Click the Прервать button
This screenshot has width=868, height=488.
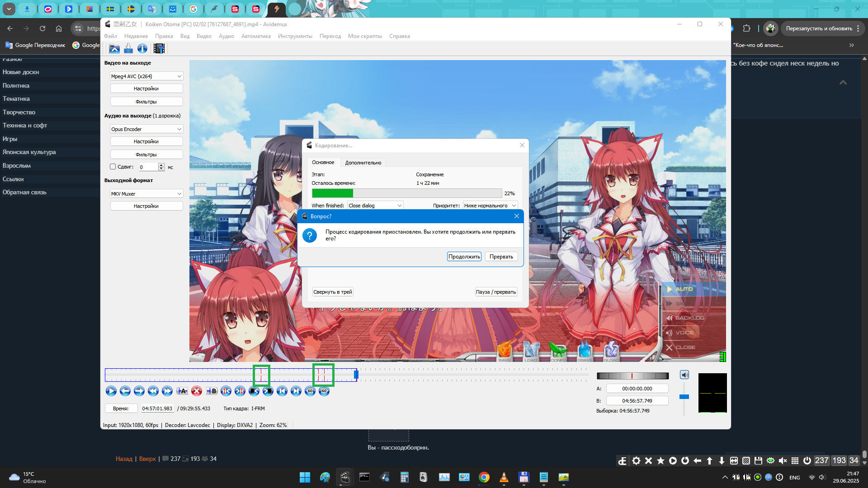pos(501,257)
